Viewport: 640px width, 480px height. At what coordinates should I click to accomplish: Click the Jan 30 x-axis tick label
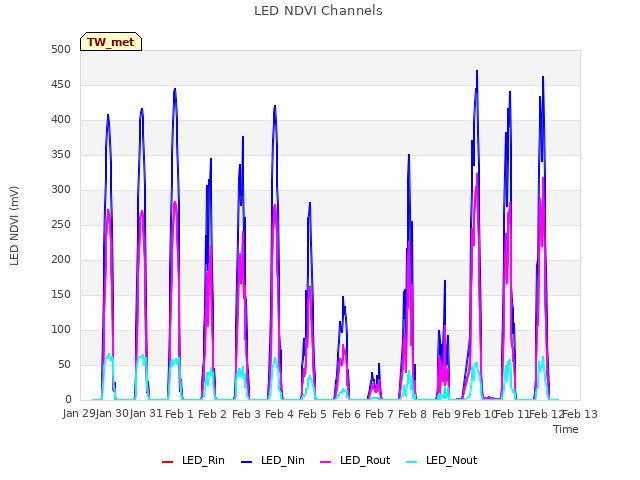[x=112, y=414]
